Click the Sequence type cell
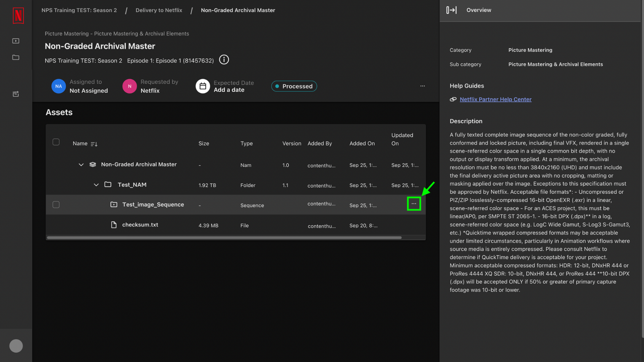644x362 pixels. (x=252, y=205)
